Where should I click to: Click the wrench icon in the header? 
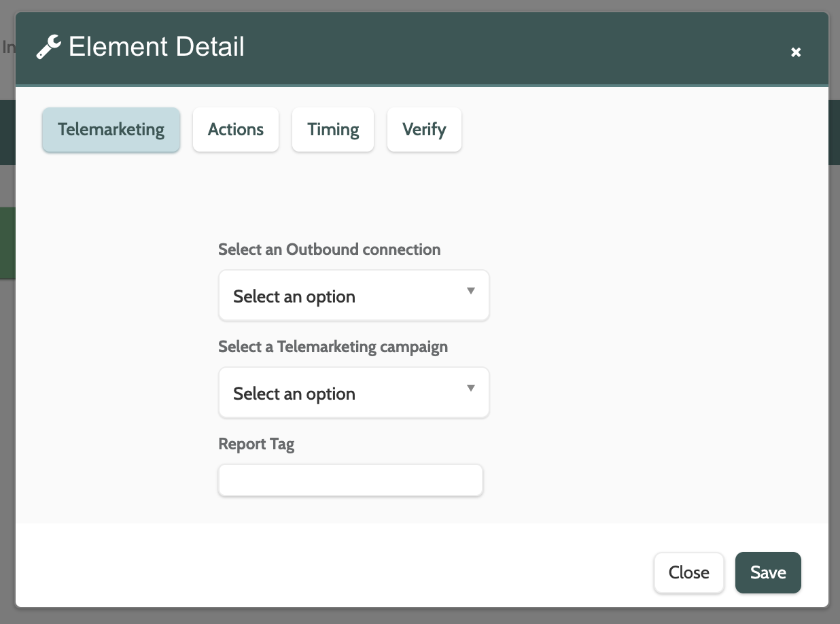click(48, 48)
